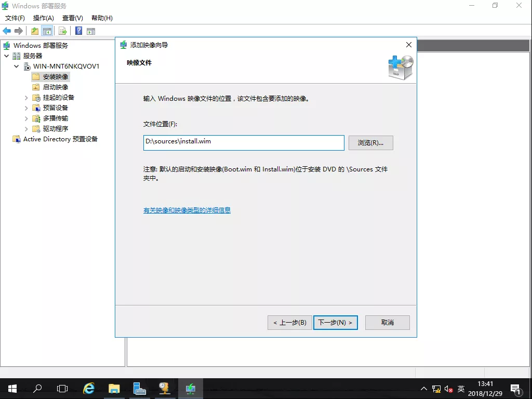Open Help via the question mark icon
This screenshot has width=532, height=399.
coord(78,31)
